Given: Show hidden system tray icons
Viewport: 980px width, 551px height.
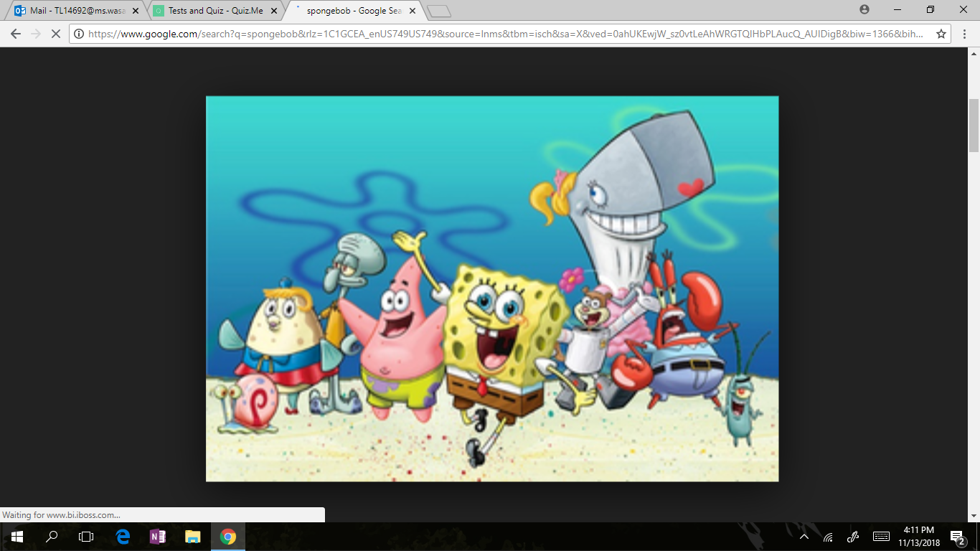Looking at the screenshot, I should (x=804, y=537).
